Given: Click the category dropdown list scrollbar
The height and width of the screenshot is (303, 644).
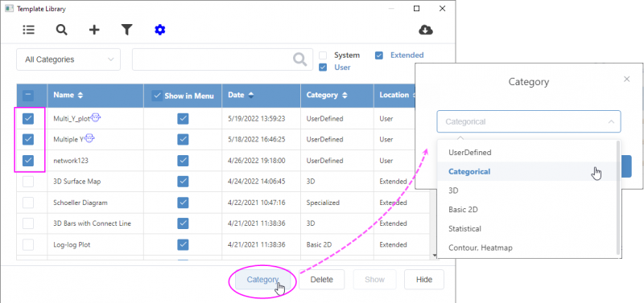Looking at the screenshot, I should click(x=618, y=197).
